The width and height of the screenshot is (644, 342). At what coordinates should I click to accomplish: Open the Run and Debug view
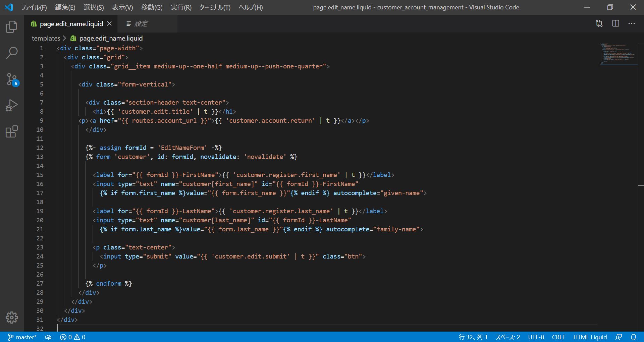click(12, 105)
